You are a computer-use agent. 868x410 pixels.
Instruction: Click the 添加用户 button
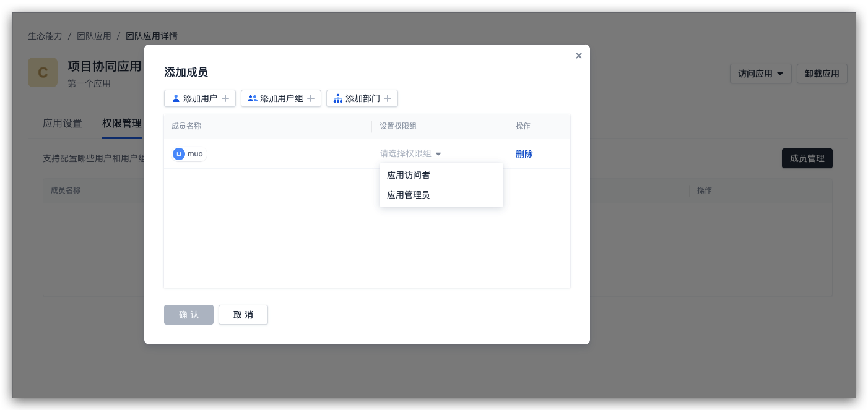pos(200,98)
